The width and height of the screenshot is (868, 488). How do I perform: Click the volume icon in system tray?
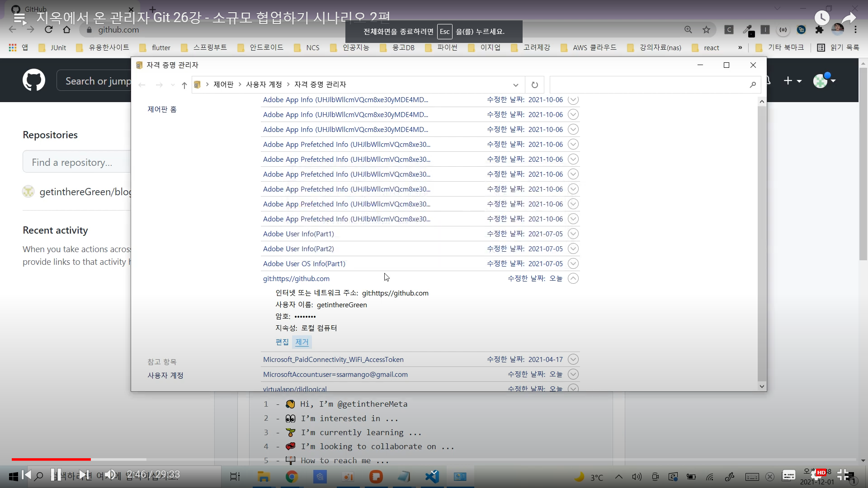pyautogui.click(x=637, y=477)
